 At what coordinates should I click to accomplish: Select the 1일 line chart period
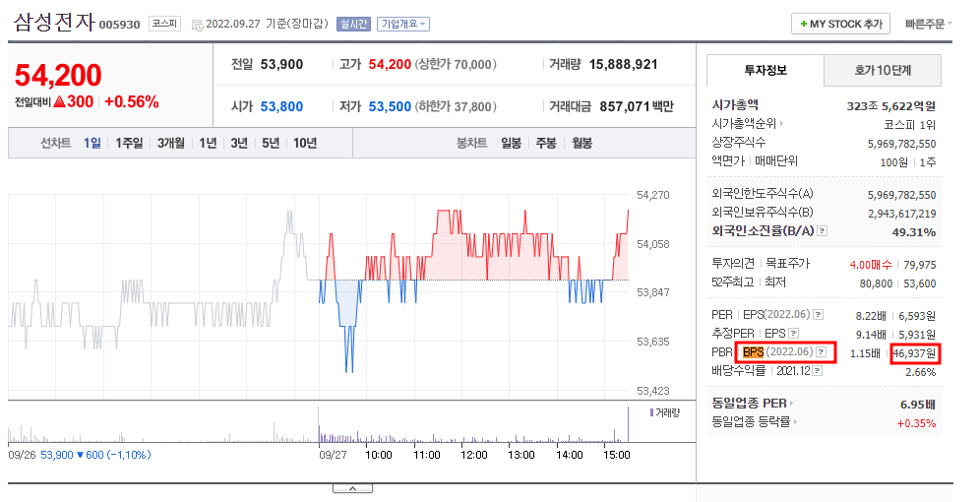click(x=92, y=143)
